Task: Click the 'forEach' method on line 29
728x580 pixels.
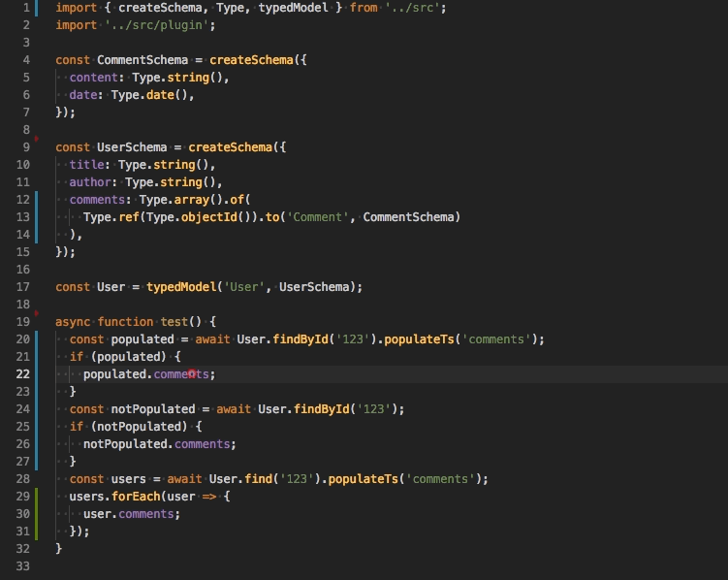Action: (136, 497)
